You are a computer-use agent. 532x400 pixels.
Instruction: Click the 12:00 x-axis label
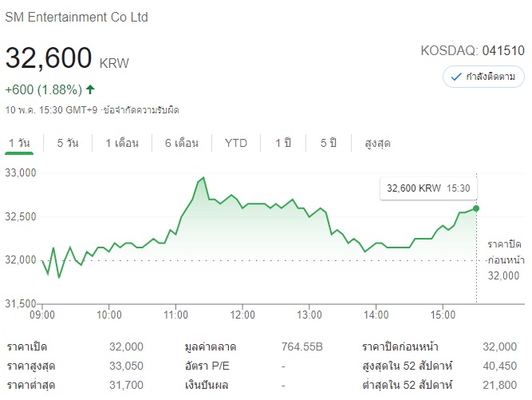coord(242,315)
